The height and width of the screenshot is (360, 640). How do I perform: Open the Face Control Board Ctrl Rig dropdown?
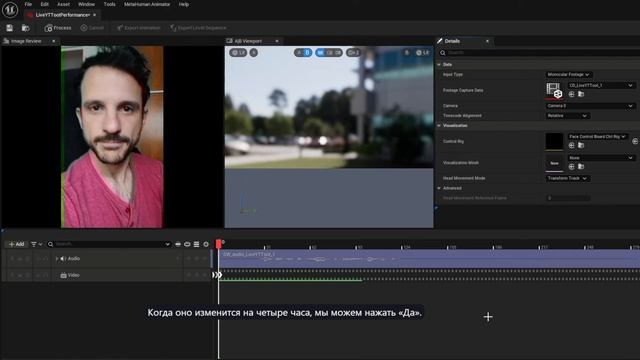(x=598, y=136)
